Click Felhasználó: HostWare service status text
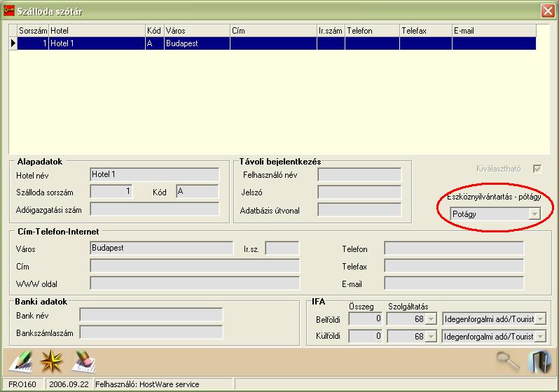This screenshot has width=559, height=392. (147, 384)
